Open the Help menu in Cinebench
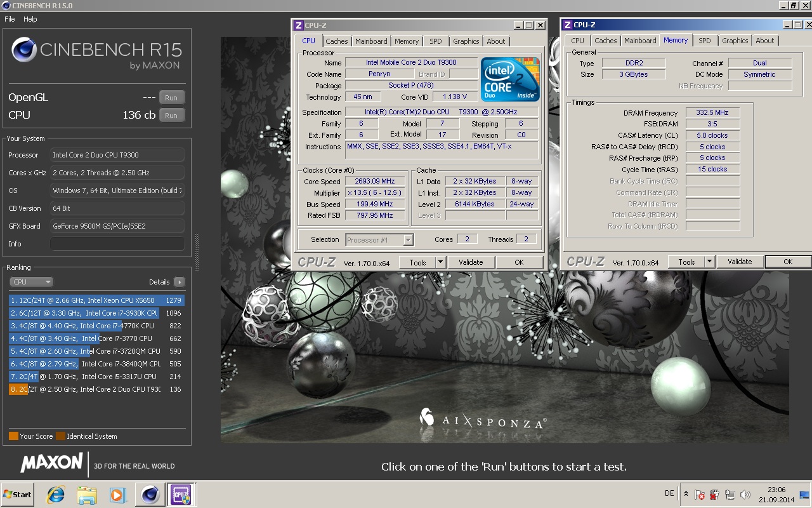 (x=30, y=19)
